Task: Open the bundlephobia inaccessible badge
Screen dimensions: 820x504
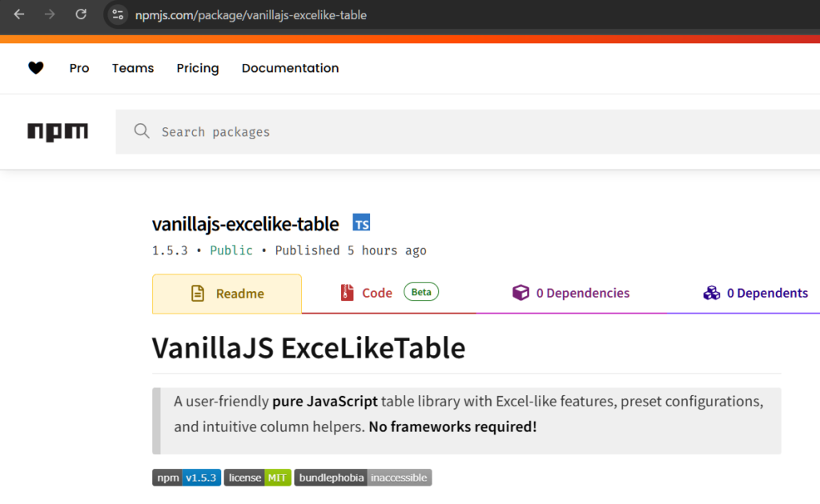Action: tap(363, 478)
